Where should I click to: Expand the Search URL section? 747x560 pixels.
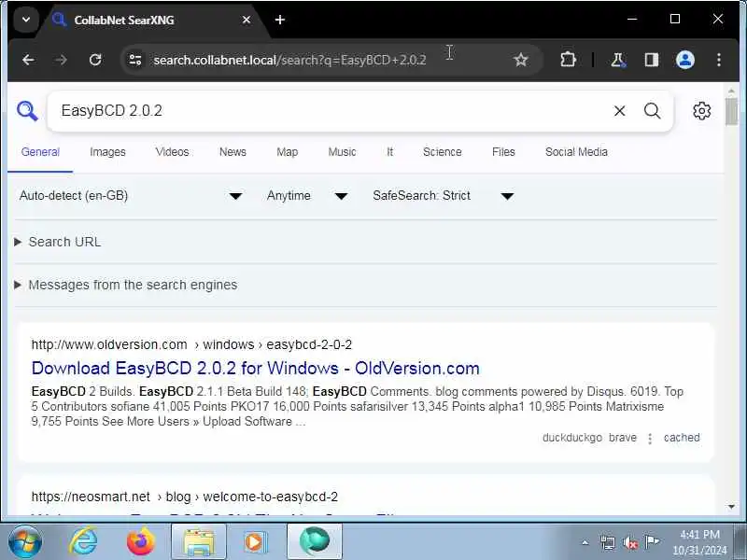click(x=58, y=242)
